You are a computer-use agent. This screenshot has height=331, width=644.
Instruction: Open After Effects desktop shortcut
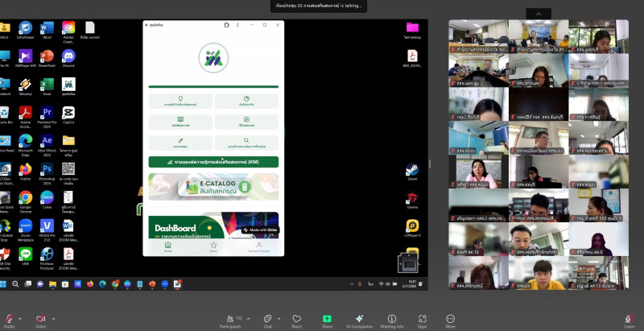pos(47,144)
